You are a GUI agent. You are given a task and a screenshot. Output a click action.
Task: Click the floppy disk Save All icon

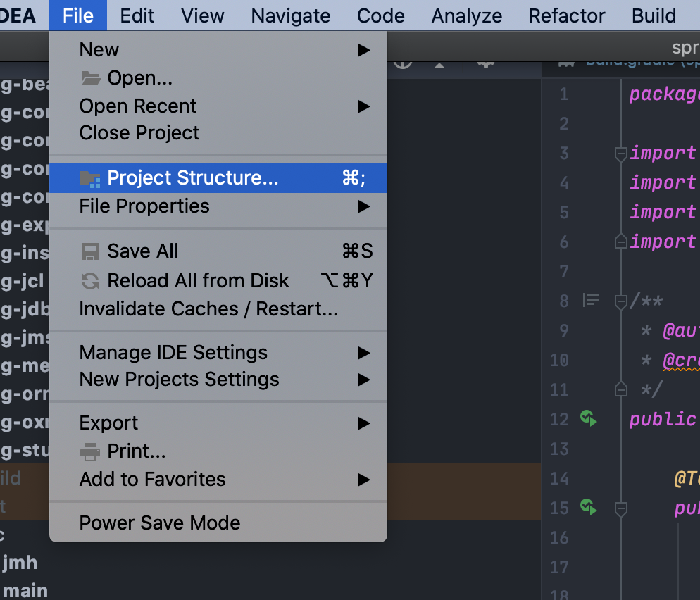tap(90, 251)
